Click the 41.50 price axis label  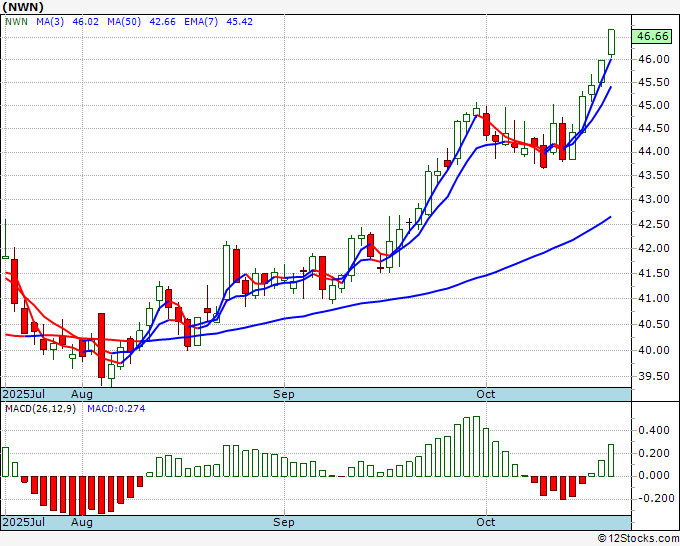[654, 274]
